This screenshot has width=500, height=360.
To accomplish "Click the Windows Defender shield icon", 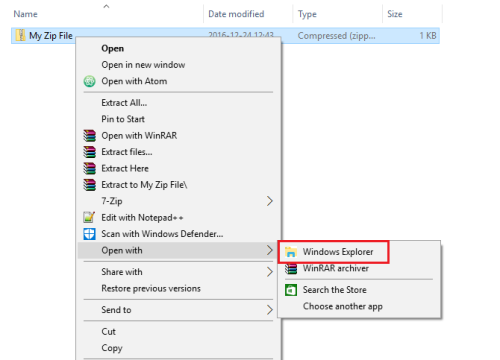I will [x=89, y=234].
